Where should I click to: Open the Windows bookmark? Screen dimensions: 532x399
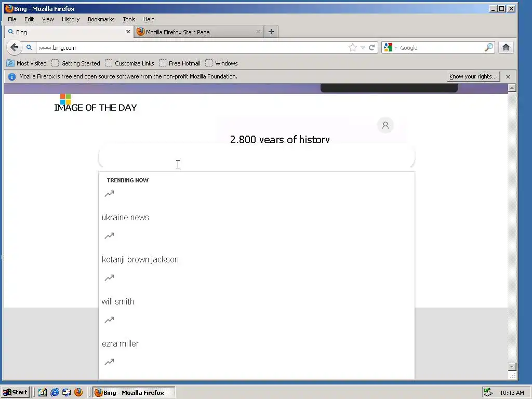[221, 63]
